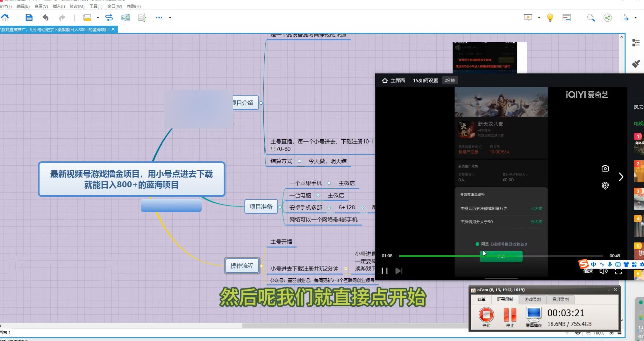Select the Sogou input microphone icon

(609, 264)
